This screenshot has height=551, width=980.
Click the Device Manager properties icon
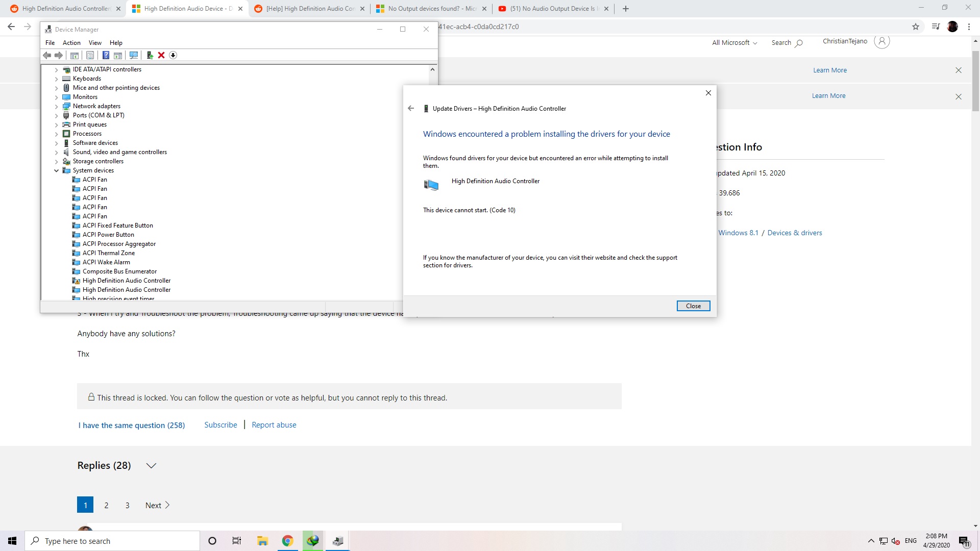pos(91,55)
